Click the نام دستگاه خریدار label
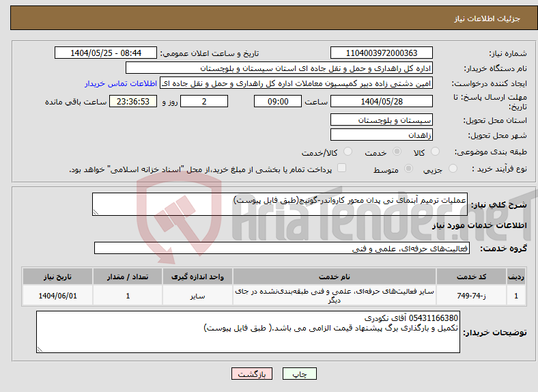The height and width of the screenshot is (392, 538). (x=495, y=69)
